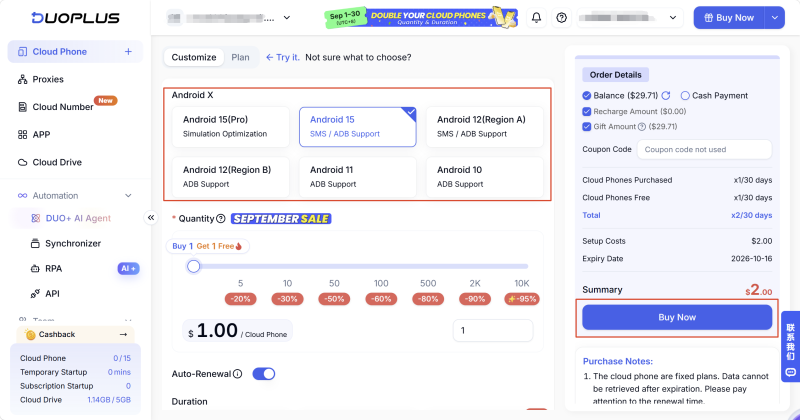The height and width of the screenshot is (420, 800).
Task: Select Android 12(Region B) option
Action: coord(231,177)
